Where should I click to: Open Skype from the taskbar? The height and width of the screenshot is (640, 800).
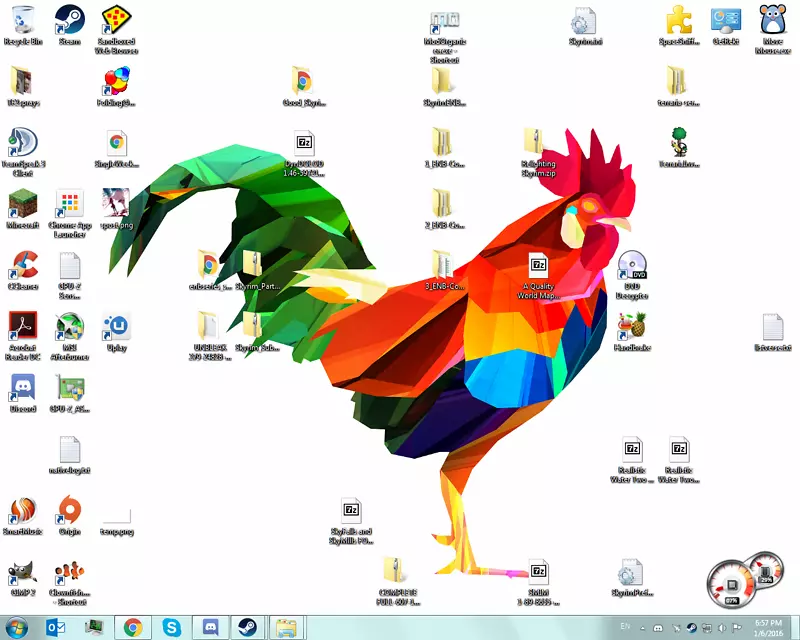[172, 627]
